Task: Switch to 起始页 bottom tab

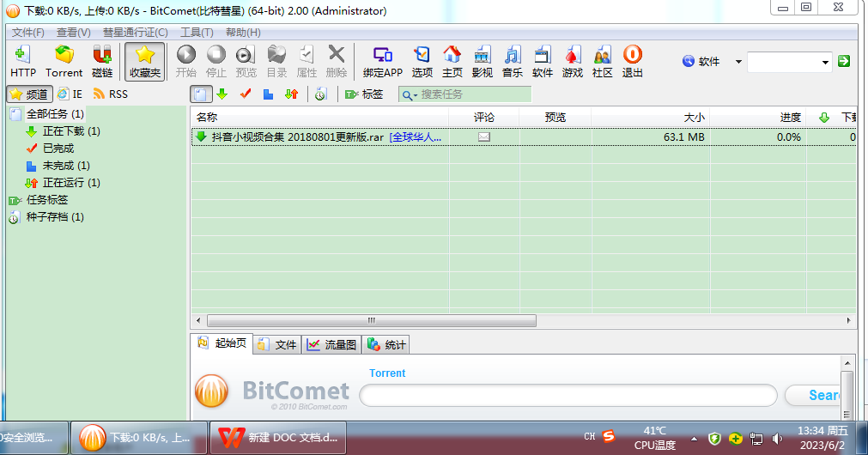Action: 222,343
